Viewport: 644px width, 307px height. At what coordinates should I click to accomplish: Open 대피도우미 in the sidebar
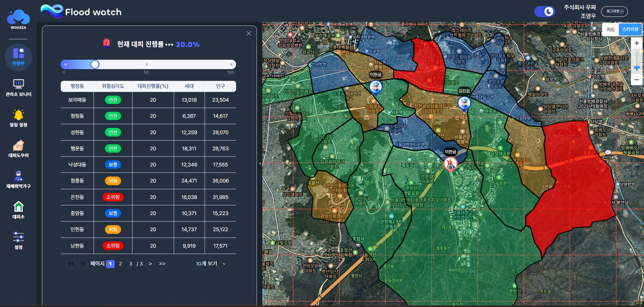pyautogui.click(x=18, y=149)
